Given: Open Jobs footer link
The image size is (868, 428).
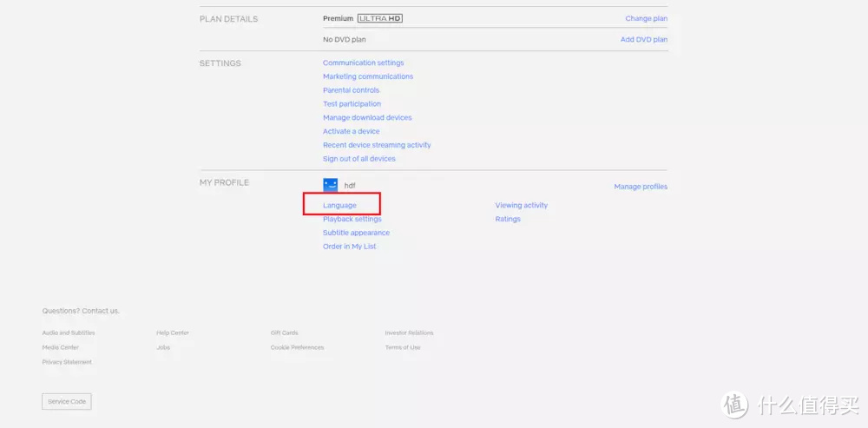Looking at the screenshot, I should point(163,347).
